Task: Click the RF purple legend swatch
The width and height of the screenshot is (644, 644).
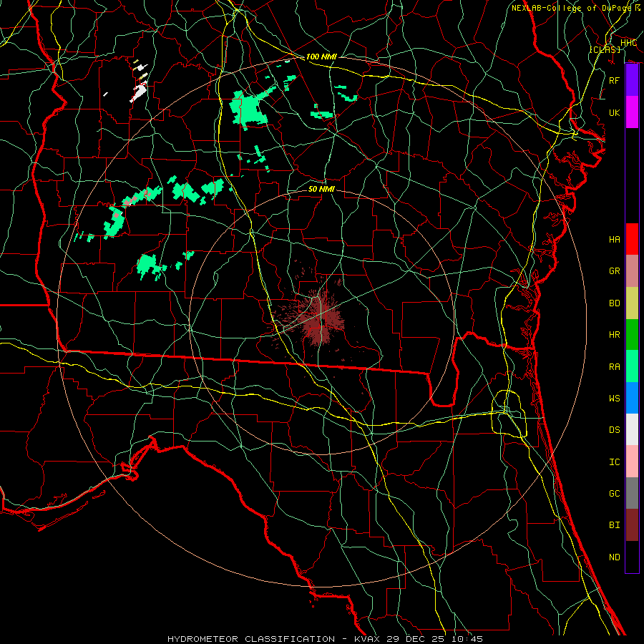Action: pos(632,80)
